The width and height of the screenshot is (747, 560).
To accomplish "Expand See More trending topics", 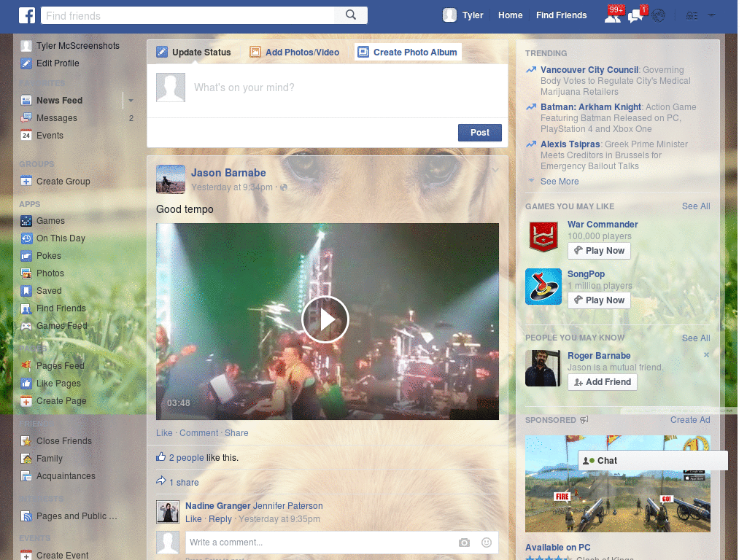I will pos(560,182).
